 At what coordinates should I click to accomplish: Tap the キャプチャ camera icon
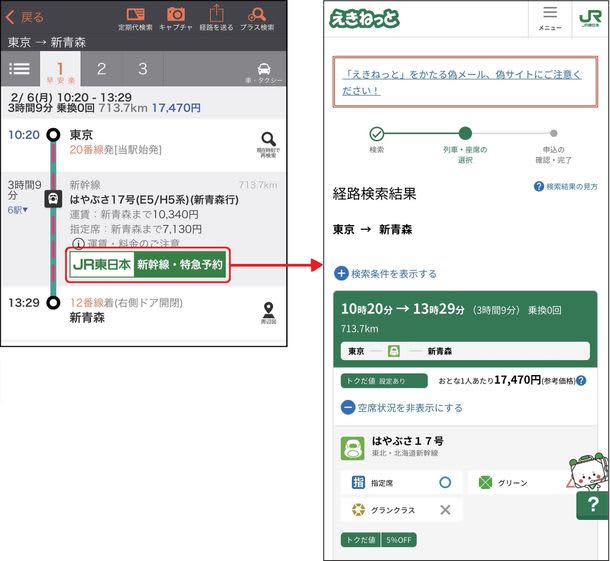pyautogui.click(x=176, y=16)
